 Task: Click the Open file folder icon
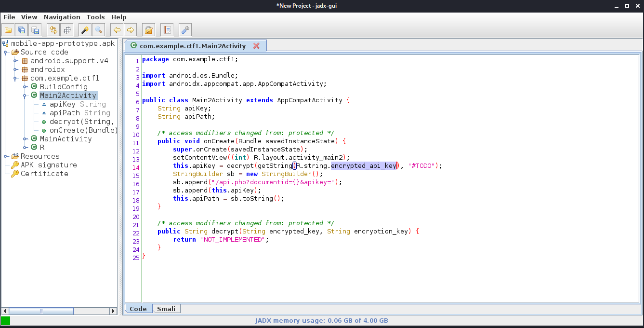point(8,30)
